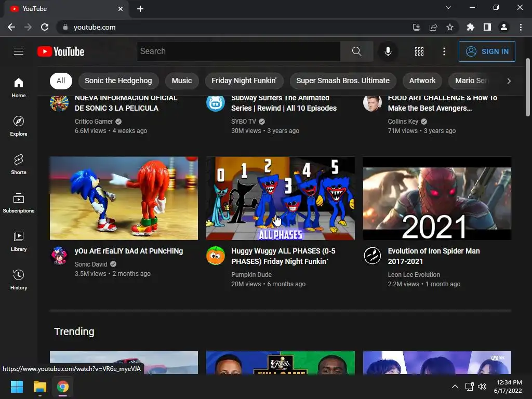Click SYBO TV channel avatar
Screen dimensions: 532x399
216,103
